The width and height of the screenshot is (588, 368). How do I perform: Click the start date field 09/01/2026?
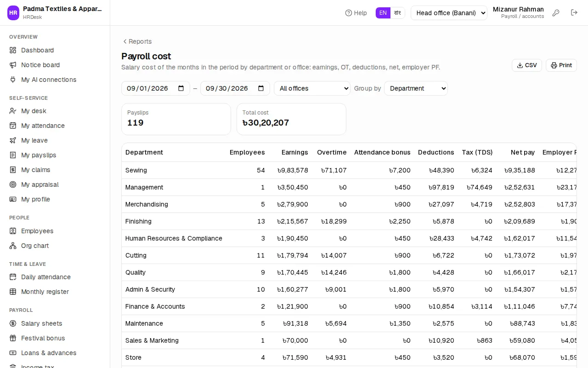[x=156, y=88]
